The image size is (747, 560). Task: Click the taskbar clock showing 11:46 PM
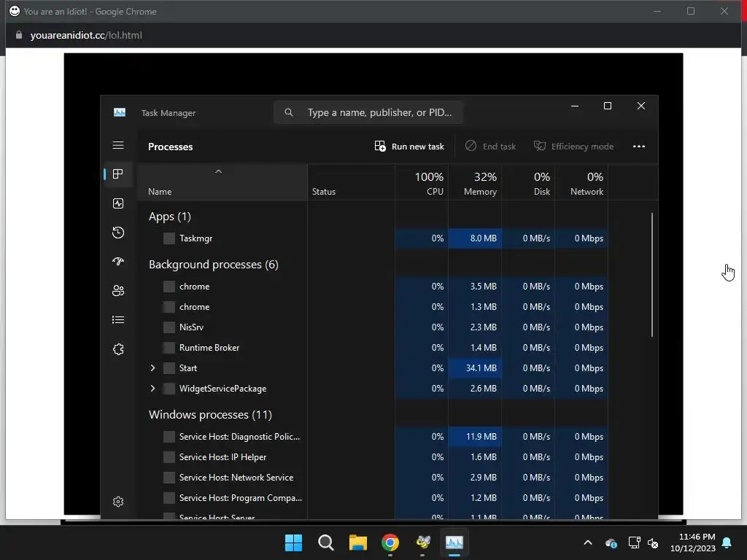693,542
